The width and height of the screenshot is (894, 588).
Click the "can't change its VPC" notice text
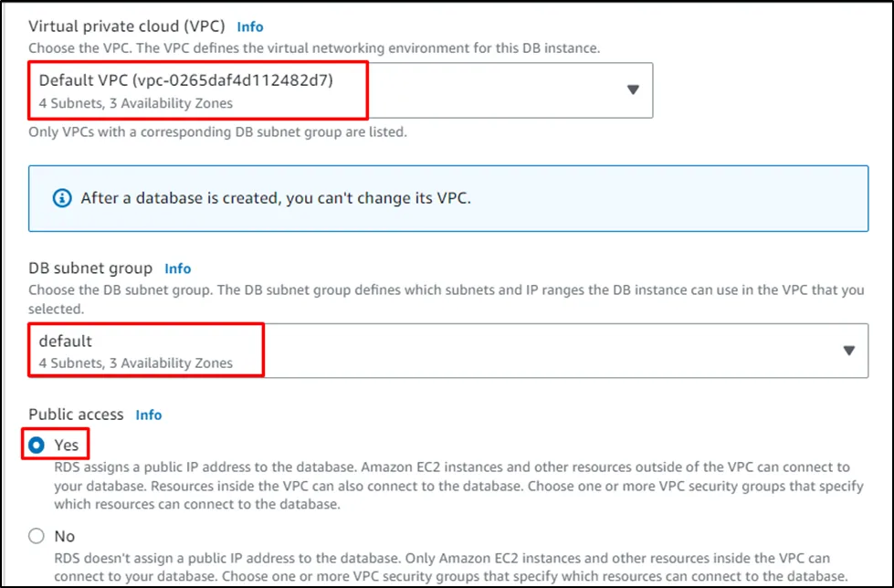[x=276, y=198]
